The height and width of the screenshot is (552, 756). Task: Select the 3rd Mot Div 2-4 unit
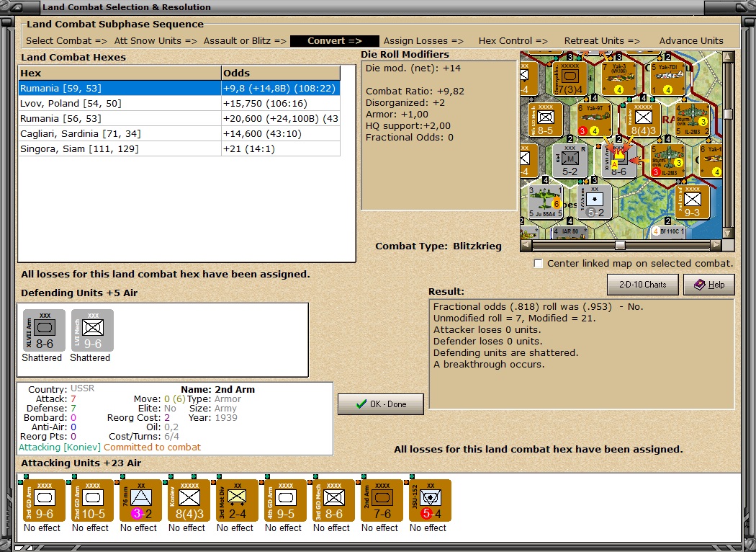[x=237, y=500]
